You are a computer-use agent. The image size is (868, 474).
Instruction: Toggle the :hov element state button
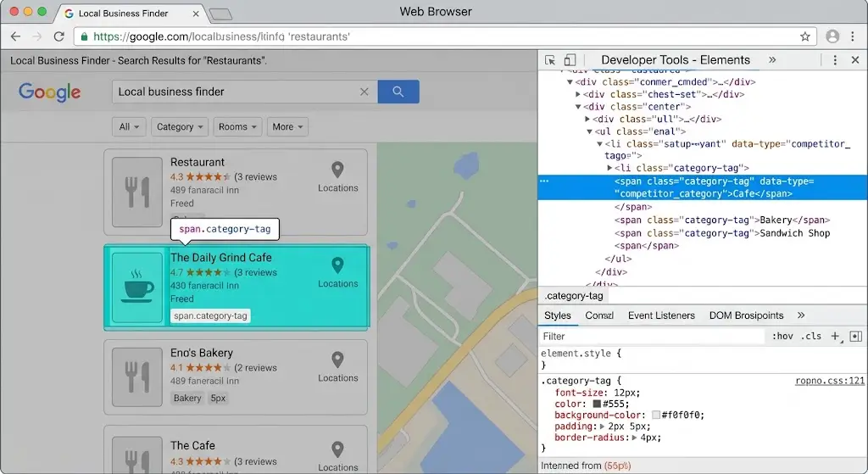[782, 336]
